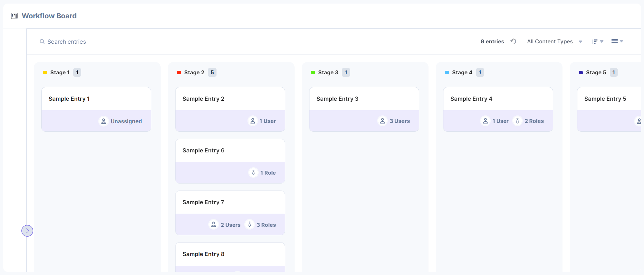Click the roles tie icon on Sample Entry 7

tap(249, 225)
